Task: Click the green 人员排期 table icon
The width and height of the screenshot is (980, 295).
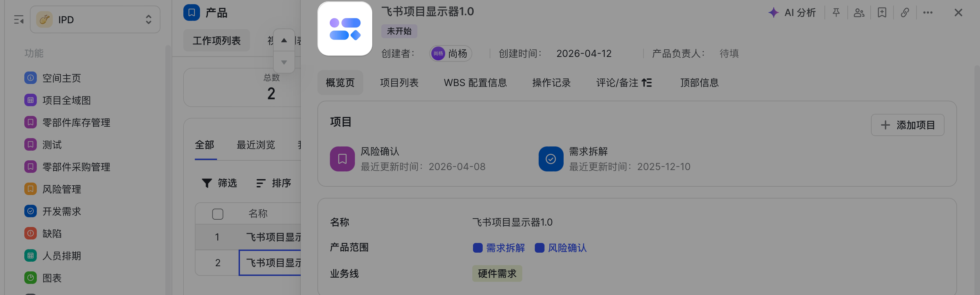Action: pyautogui.click(x=31, y=255)
